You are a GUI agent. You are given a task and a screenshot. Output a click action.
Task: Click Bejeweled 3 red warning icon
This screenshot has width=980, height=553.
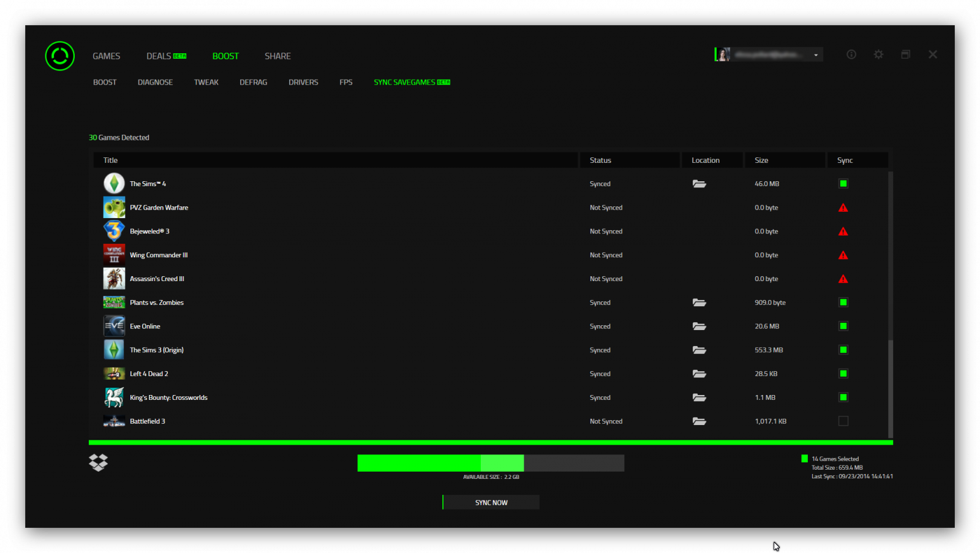843,231
